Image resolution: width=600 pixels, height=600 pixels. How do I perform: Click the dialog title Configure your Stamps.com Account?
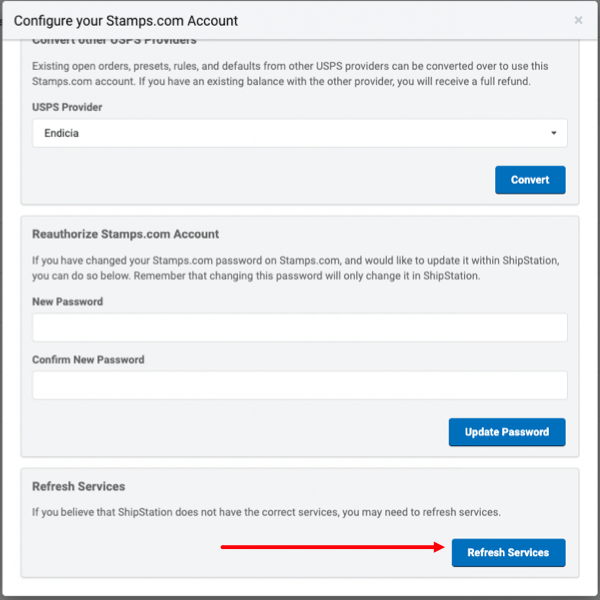coord(126,20)
